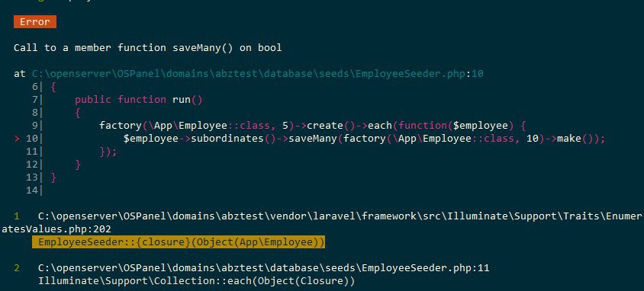Click the stack frame number 1
644x291 pixels.
click(x=17, y=216)
